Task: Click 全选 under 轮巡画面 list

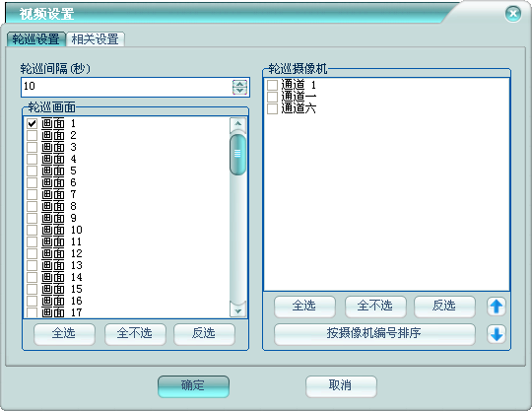Action: (x=64, y=334)
